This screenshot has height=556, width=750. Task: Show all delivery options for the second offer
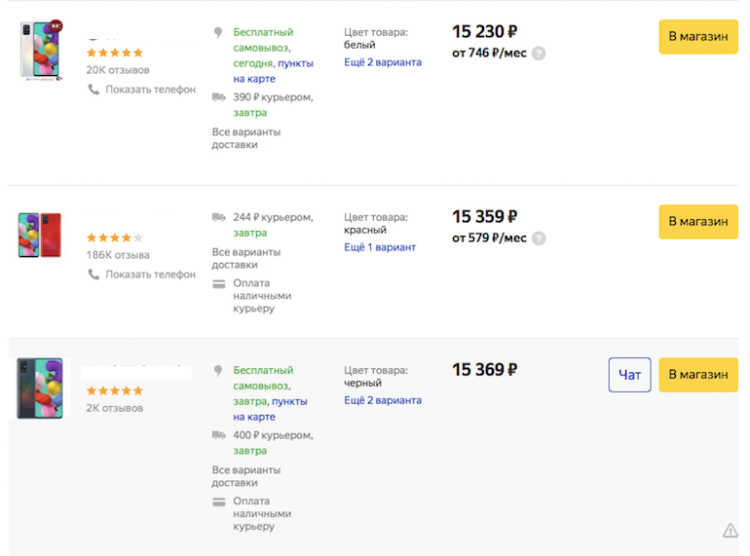click(x=246, y=258)
